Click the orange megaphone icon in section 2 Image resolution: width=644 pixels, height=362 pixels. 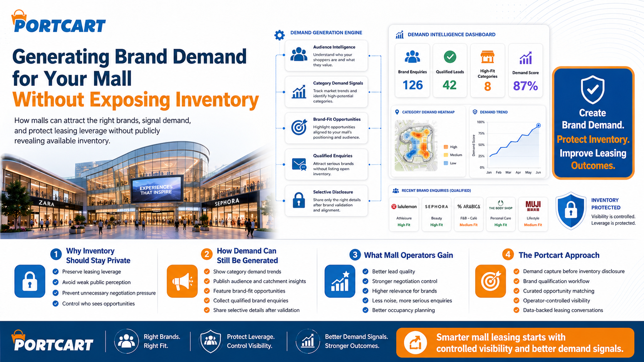coord(182,281)
